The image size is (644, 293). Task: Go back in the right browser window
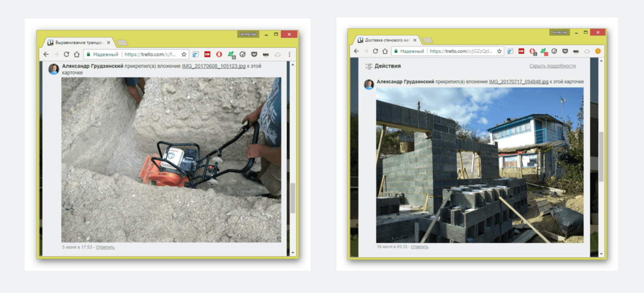click(356, 51)
